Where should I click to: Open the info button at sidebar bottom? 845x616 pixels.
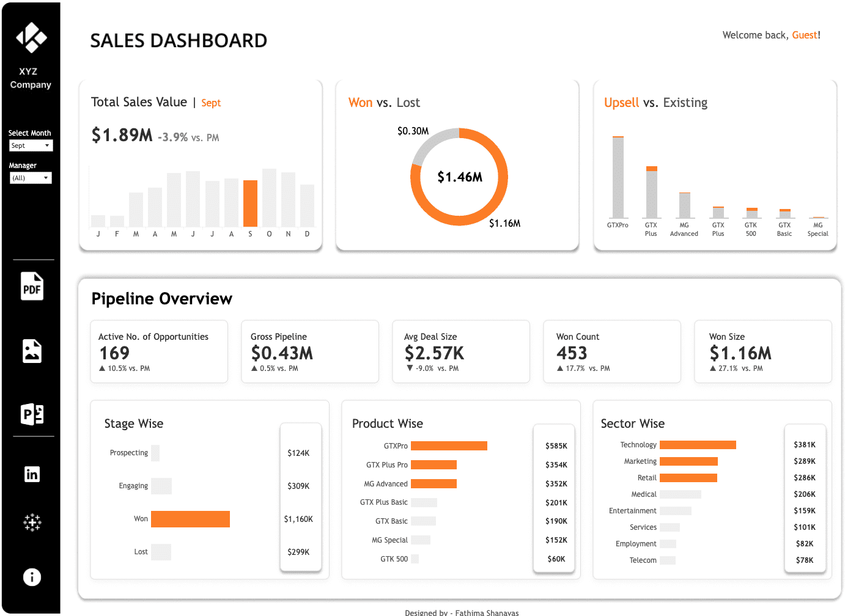point(32,577)
